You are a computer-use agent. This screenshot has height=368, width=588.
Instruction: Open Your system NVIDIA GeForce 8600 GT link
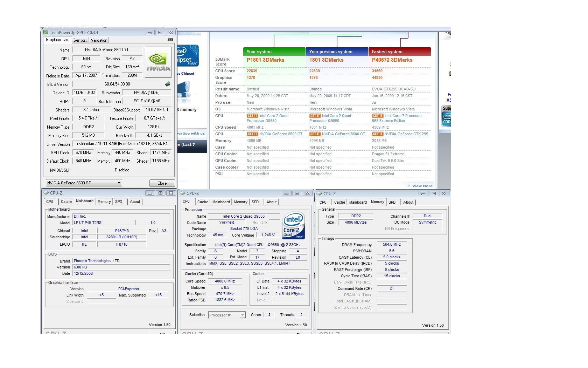point(281,134)
